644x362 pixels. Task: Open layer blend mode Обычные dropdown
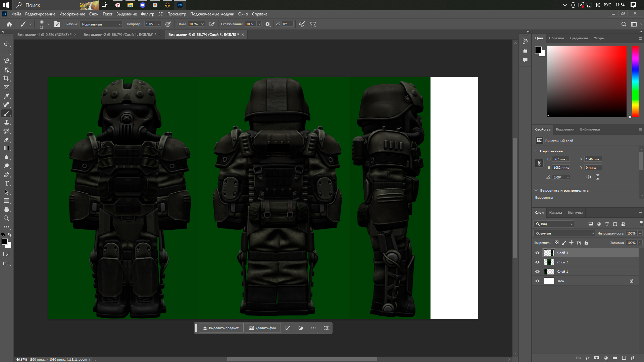[x=564, y=234]
